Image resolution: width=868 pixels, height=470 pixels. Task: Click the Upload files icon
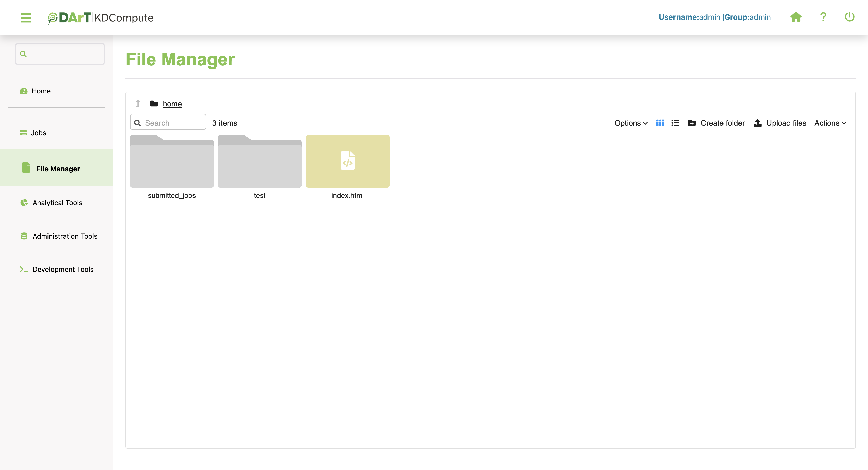click(758, 123)
